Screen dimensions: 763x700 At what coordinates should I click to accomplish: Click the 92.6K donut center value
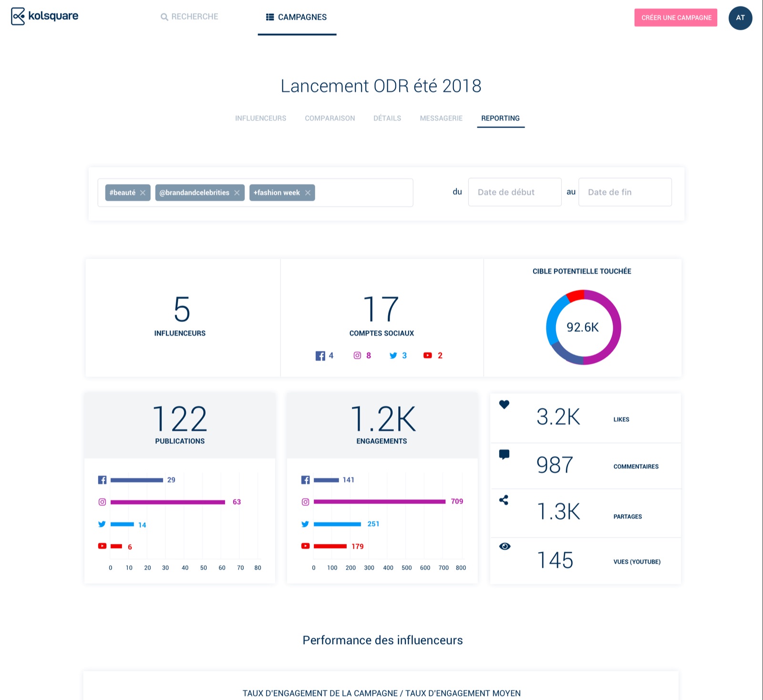[583, 328]
